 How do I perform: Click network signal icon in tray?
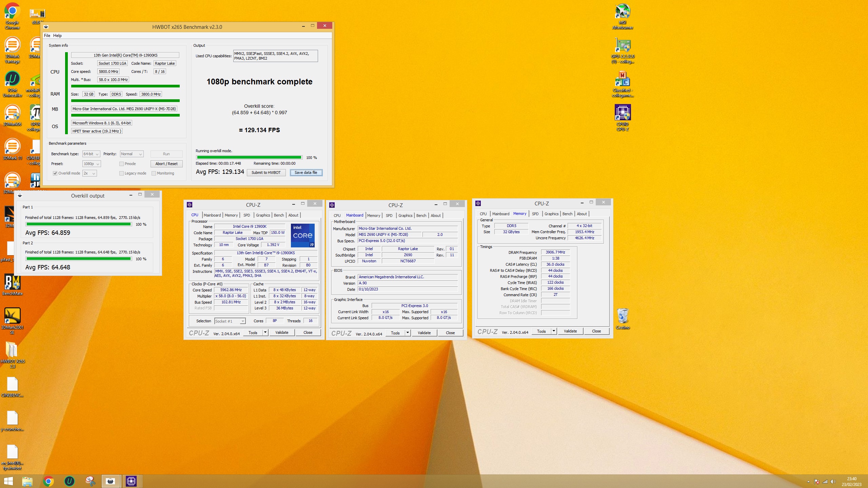825,482
